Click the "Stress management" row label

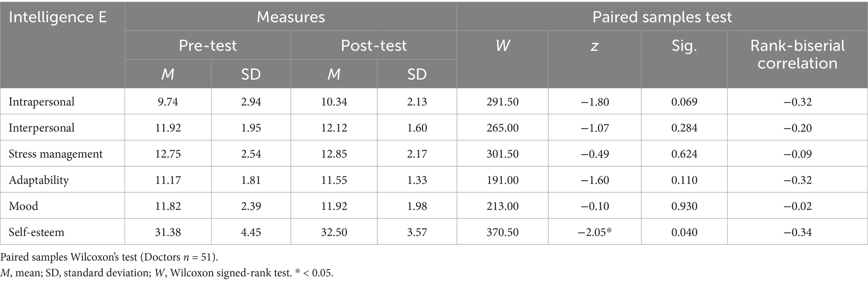pyautogui.click(x=55, y=154)
